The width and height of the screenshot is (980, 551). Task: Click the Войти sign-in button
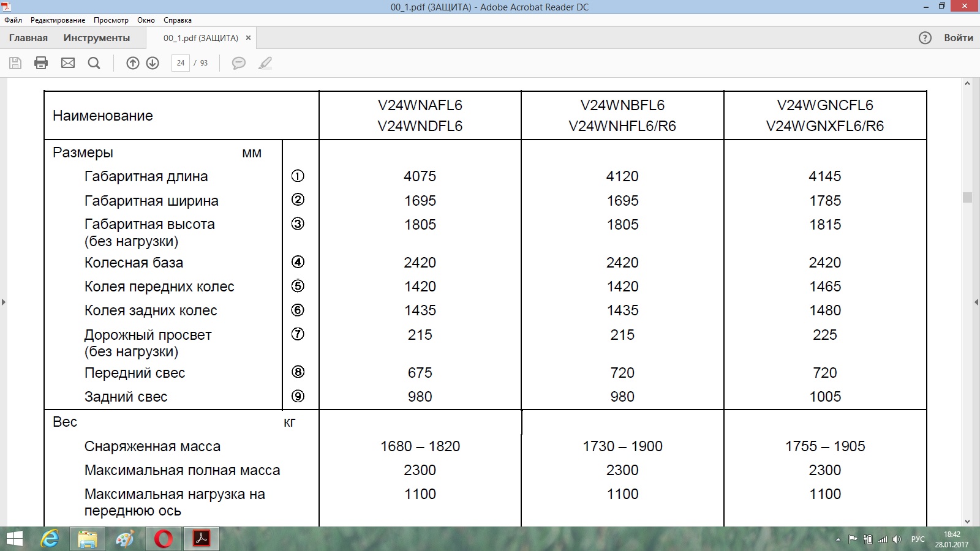point(958,38)
